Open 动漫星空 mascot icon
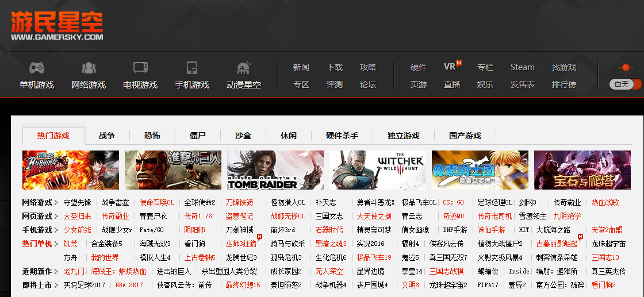644x297 pixels. tap(244, 68)
